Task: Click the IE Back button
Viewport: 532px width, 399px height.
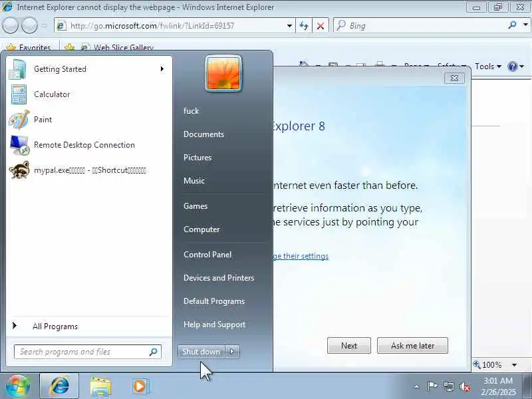Action: 10,25
